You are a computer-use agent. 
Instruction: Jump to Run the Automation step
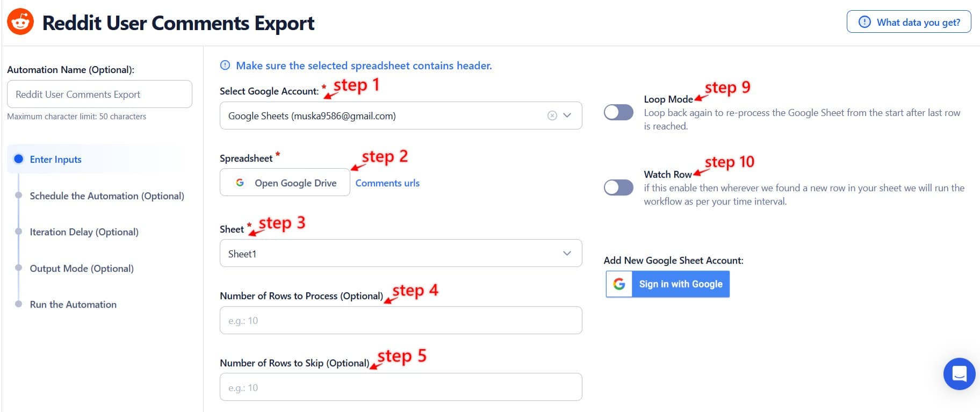point(73,305)
